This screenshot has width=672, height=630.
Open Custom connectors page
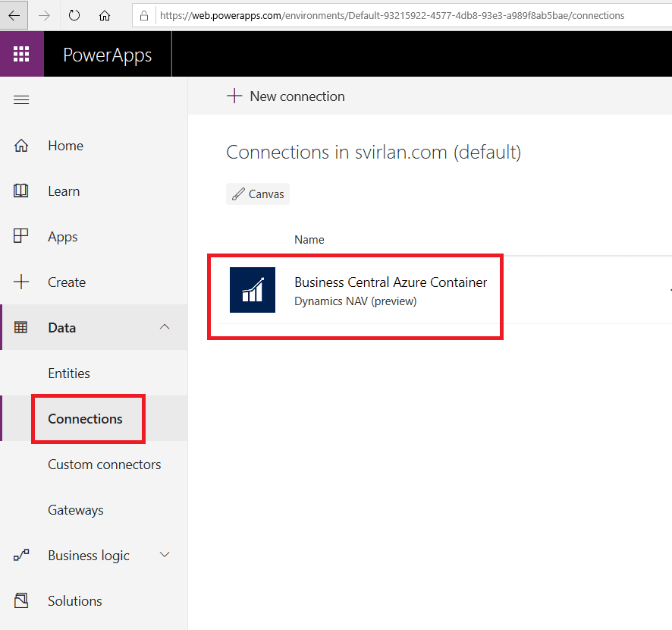(105, 464)
